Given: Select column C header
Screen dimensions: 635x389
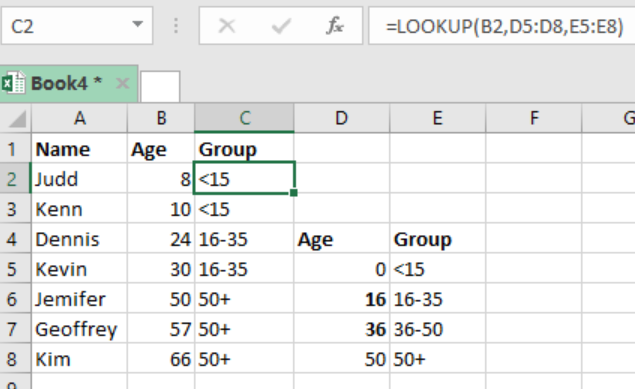Looking at the screenshot, I should point(244,118).
